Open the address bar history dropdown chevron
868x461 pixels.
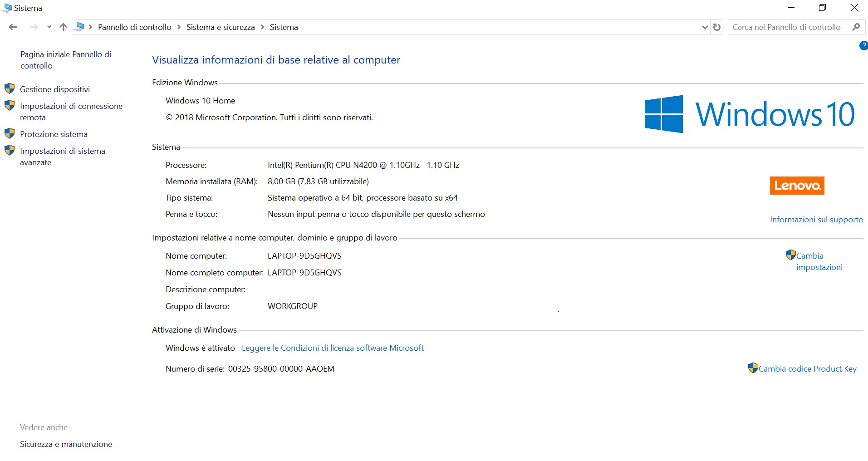pos(704,27)
